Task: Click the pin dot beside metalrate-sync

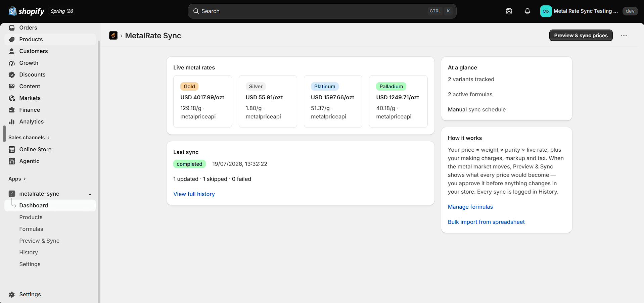Action: 90,194
